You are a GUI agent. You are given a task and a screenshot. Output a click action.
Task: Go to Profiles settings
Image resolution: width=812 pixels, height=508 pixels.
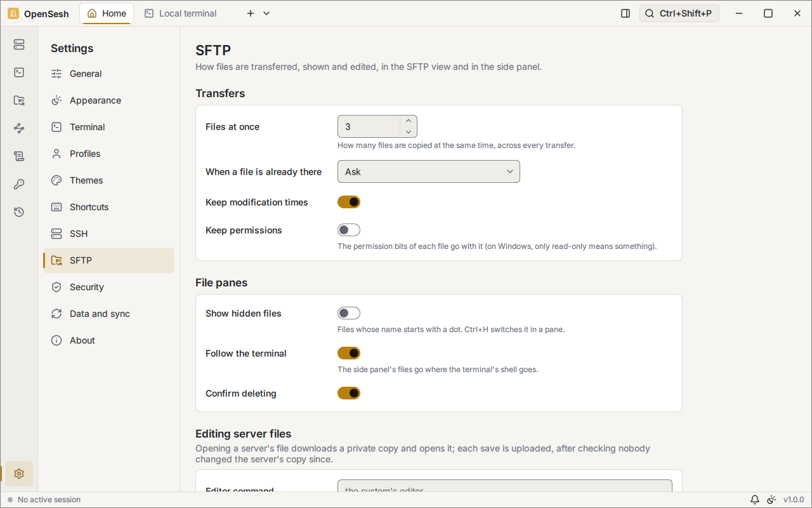(108, 154)
